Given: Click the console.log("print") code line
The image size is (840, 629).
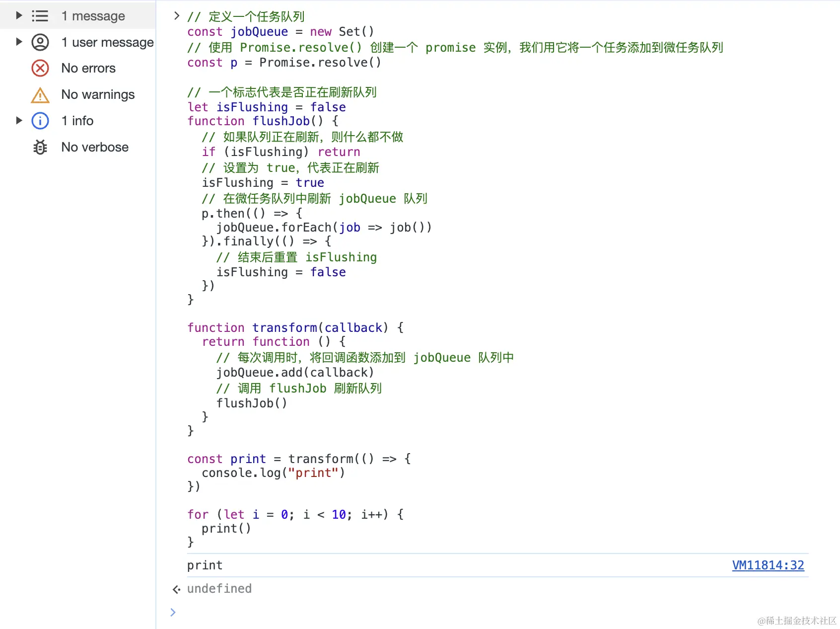Looking at the screenshot, I should (x=274, y=473).
